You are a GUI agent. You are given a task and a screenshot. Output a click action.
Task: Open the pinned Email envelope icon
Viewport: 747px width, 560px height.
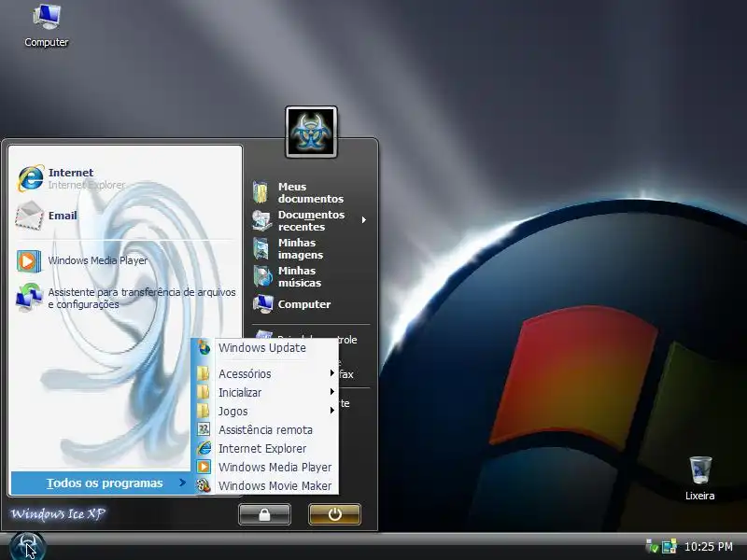click(30, 216)
